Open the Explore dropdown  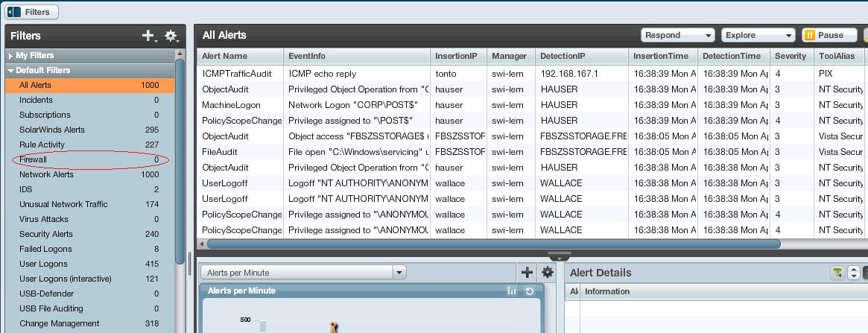[x=758, y=36]
